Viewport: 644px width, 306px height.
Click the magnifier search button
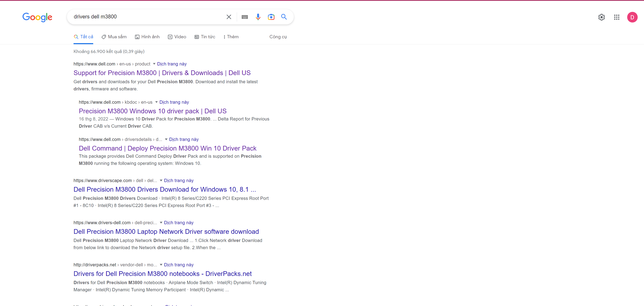(x=284, y=17)
